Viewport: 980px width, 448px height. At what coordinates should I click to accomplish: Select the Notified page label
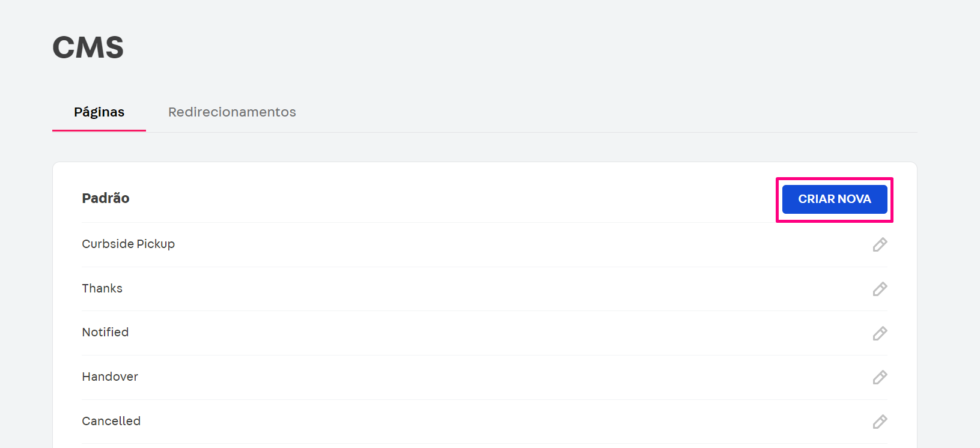[105, 332]
